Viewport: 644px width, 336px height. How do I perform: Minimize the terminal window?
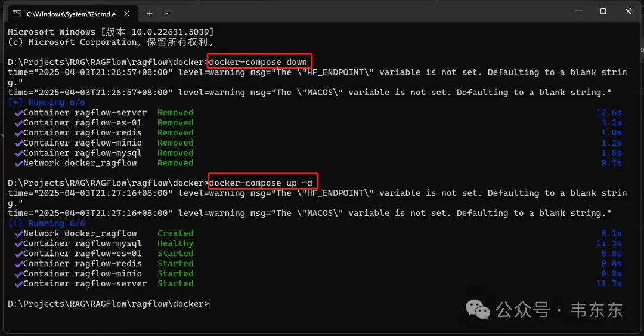[x=578, y=11]
